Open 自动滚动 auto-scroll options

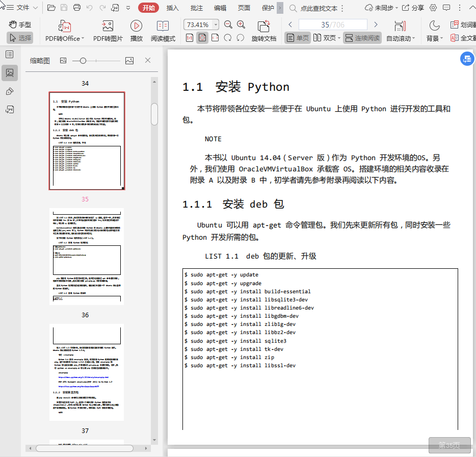(x=401, y=31)
